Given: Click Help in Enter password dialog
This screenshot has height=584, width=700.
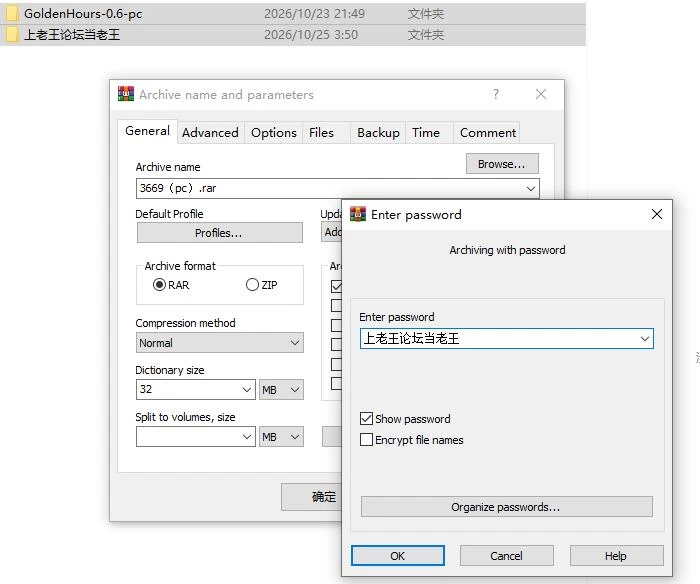Looking at the screenshot, I should [x=616, y=555].
